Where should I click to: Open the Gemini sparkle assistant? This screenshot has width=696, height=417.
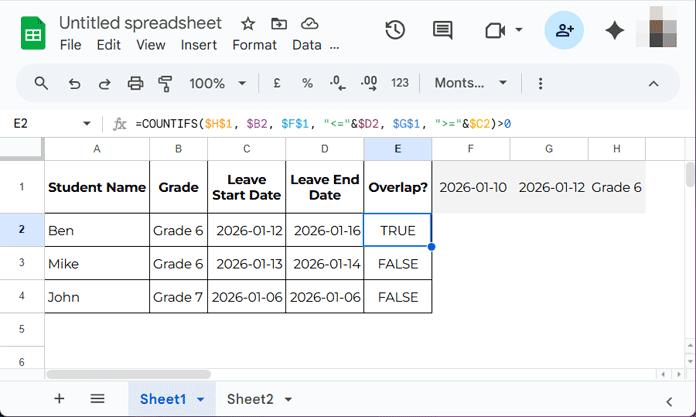(x=615, y=30)
